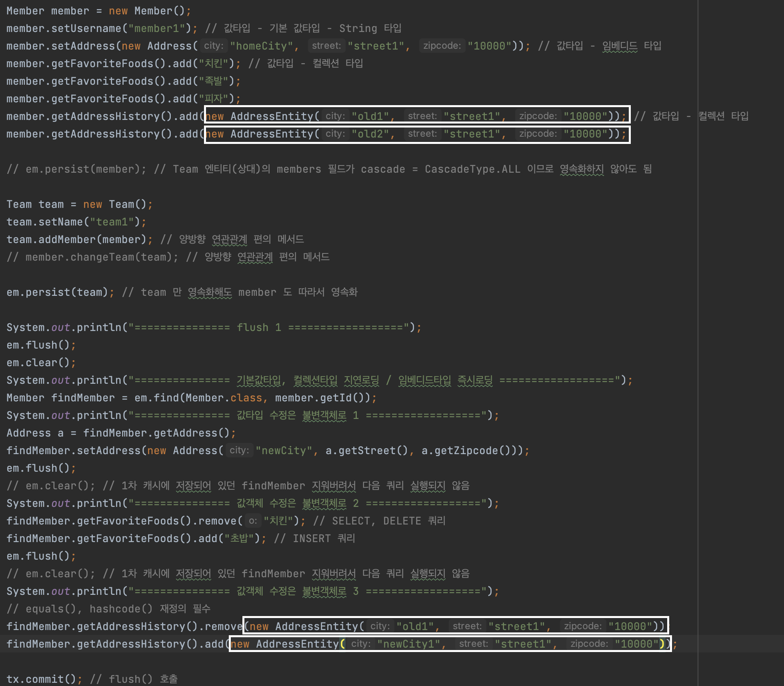Screen dimensions: 784x686
Task: Click println with "값타입 수정은 불변객체로 1"
Action: coord(253,415)
